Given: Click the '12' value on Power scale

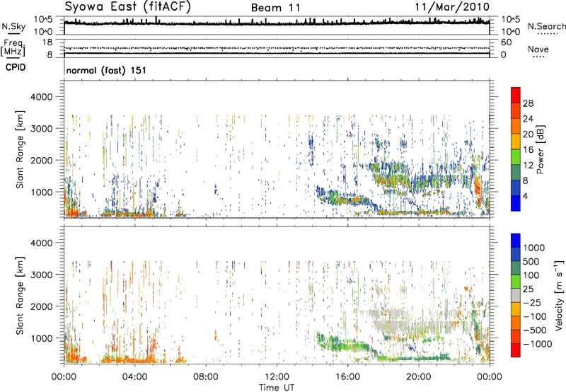Looking at the screenshot, I should click(x=528, y=166).
